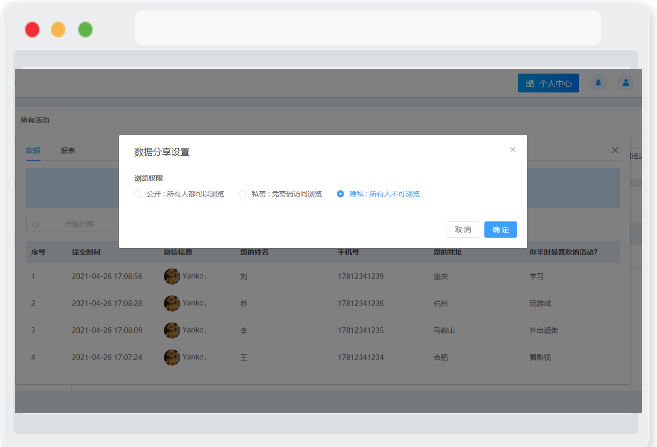Click the green macOS fullscreen dot
Viewport: 657px width, 447px height.
point(85,30)
